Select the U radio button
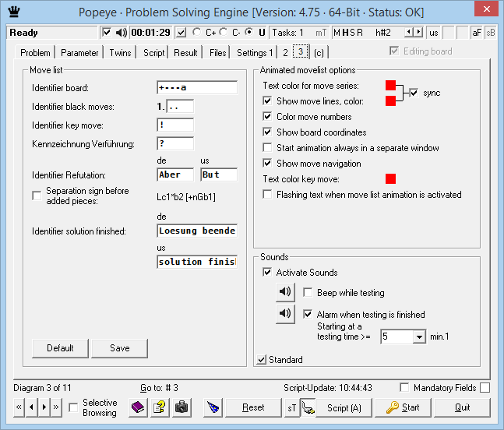 [248, 32]
